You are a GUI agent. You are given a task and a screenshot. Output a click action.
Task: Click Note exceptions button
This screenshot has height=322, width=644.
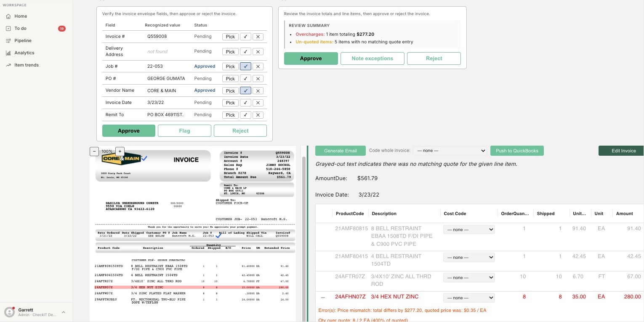373,59
